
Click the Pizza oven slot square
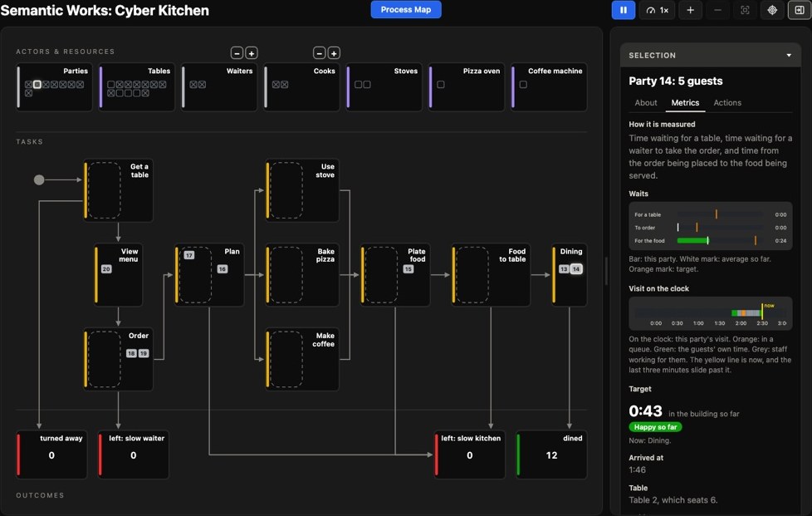441,85
